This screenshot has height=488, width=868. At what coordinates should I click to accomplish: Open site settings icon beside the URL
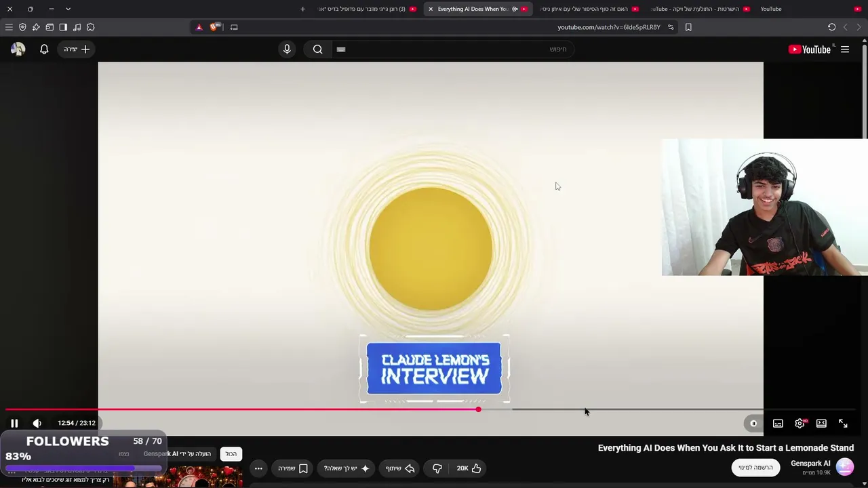coord(671,27)
